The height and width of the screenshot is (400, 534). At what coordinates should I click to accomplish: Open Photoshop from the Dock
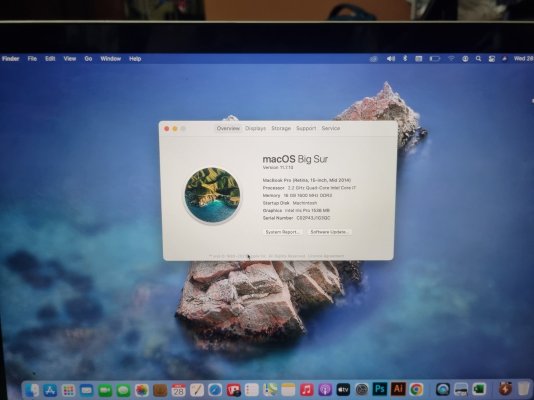[380, 389]
